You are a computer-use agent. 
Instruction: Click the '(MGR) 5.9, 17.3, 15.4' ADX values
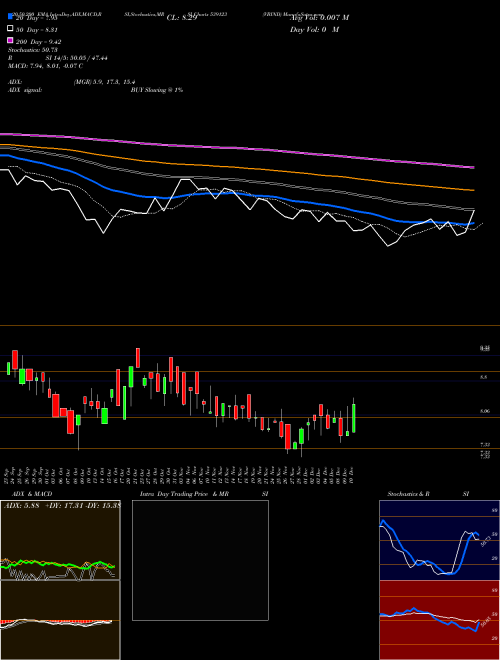tap(104, 82)
